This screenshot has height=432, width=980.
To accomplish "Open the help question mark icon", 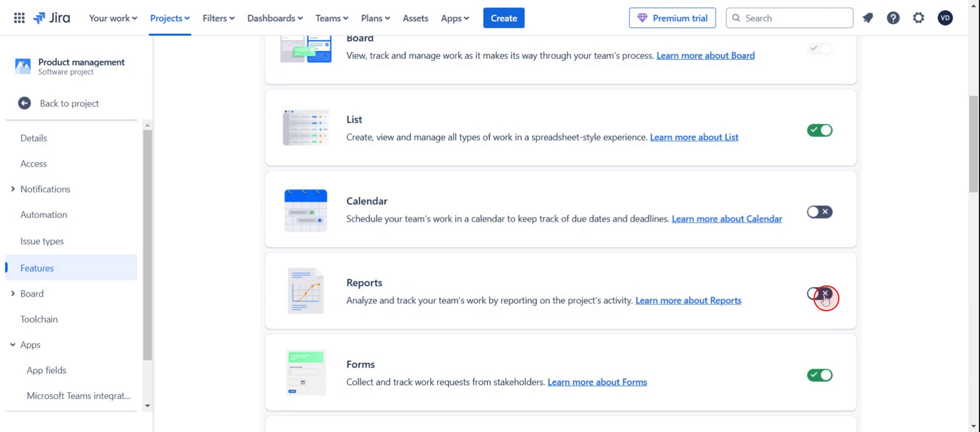I will coord(893,18).
